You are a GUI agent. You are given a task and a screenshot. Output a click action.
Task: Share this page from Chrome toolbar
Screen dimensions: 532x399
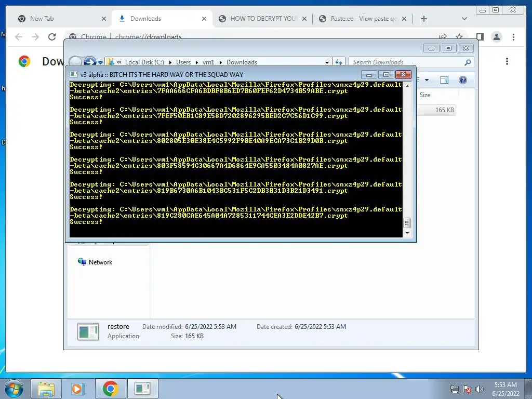click(443, 36)
